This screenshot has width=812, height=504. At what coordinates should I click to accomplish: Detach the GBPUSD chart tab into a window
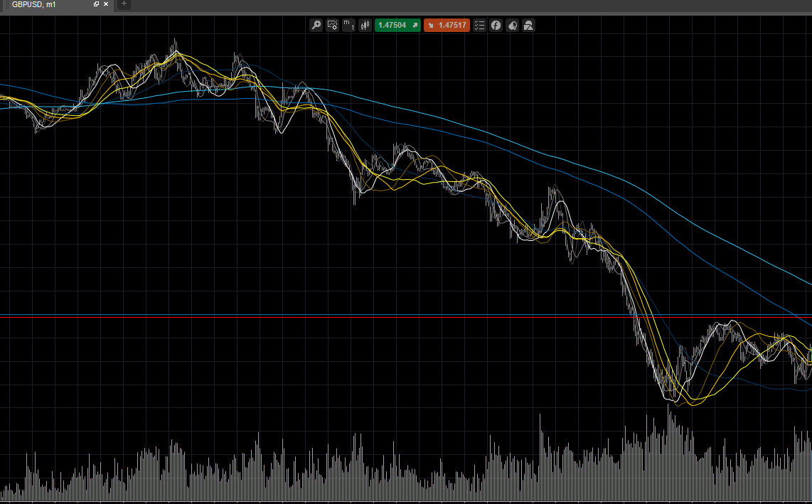[97, 4]
